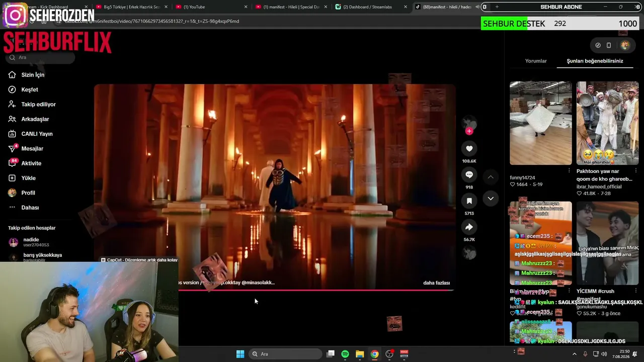Close the Big5 Türkiye browser tab

click(x=166, y=7)
